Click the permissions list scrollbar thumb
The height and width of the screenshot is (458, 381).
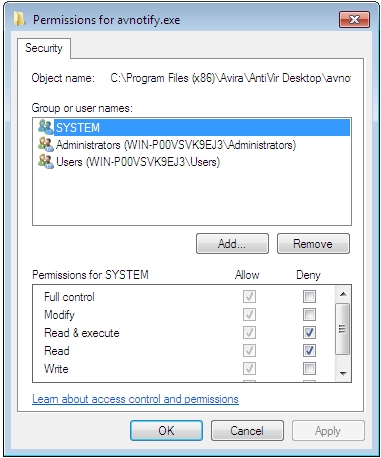click(x=343, y=329)
